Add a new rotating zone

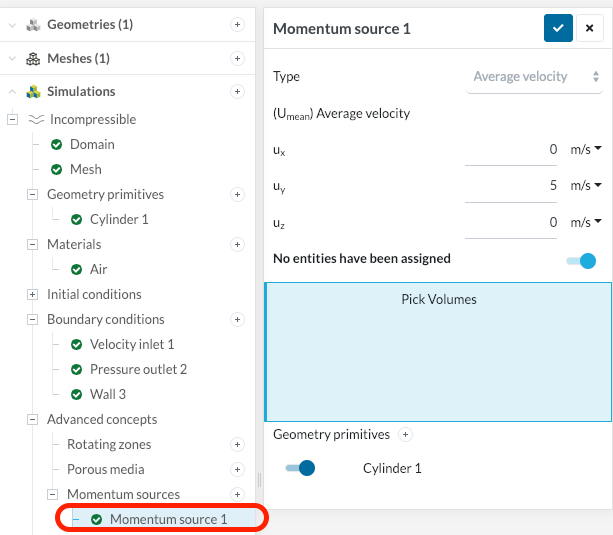[x=237, y=444]
